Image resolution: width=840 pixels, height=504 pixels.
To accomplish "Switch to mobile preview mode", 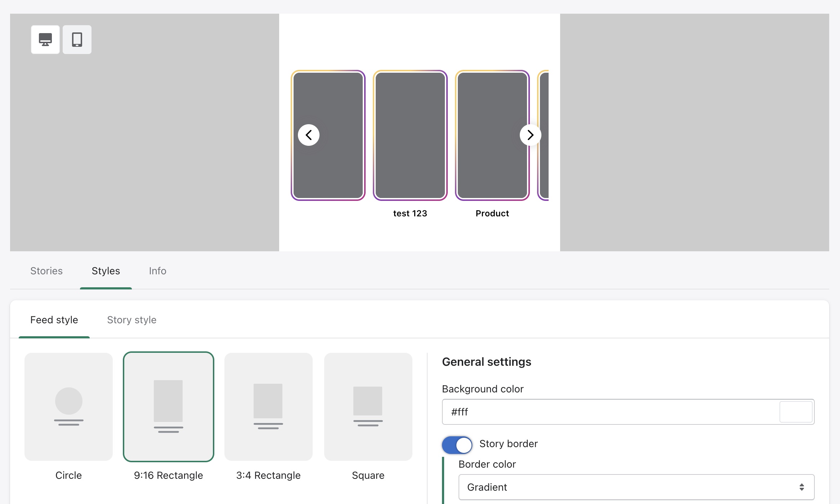I will [x=77, y=40].
